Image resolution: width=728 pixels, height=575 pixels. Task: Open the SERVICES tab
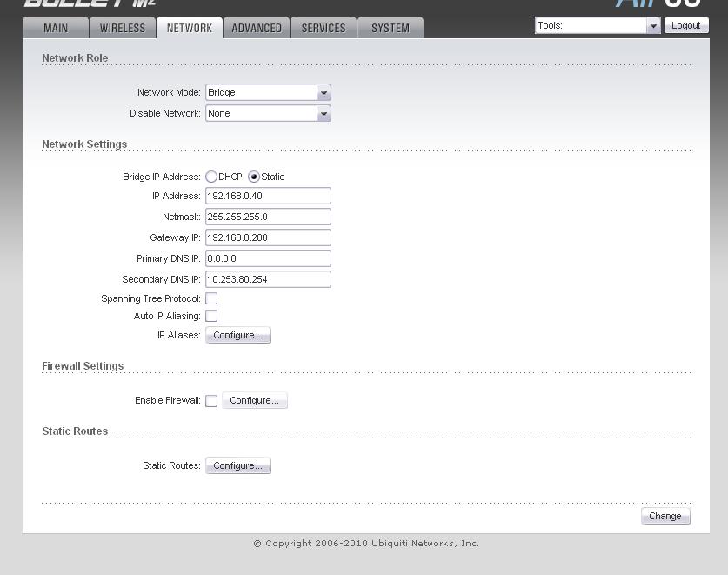(x=324, y=28)
